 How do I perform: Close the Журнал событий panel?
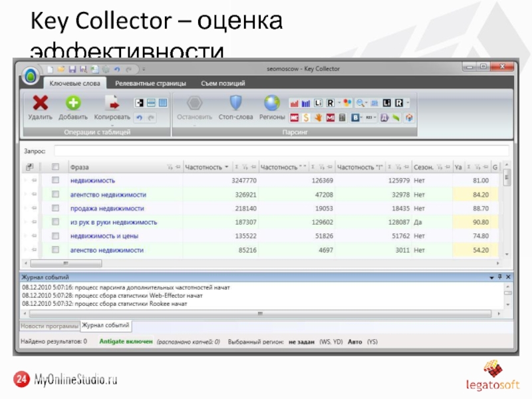[x=508, y=277]
